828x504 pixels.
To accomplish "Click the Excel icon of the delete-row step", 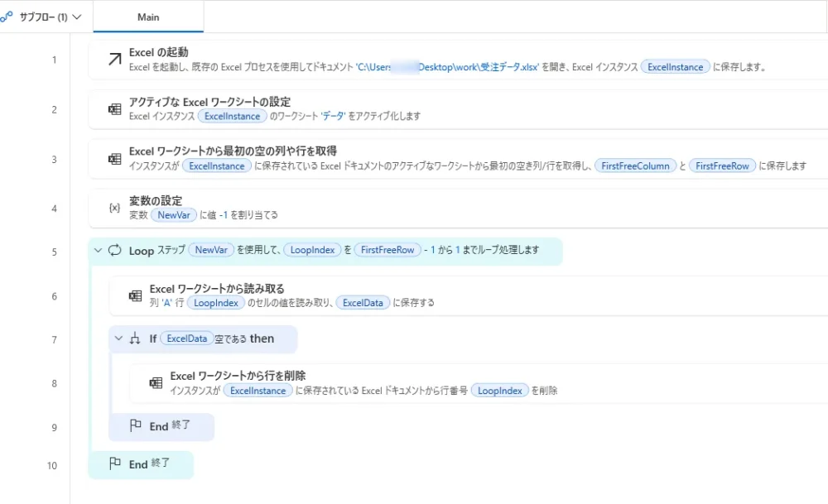I will [x=156, y=382].
